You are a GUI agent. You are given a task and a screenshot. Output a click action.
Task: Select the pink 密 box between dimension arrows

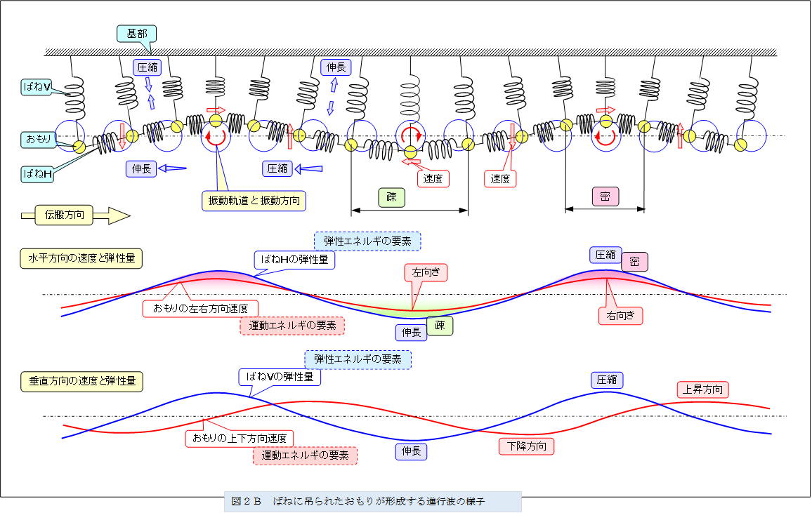click(x=605, y=196)
